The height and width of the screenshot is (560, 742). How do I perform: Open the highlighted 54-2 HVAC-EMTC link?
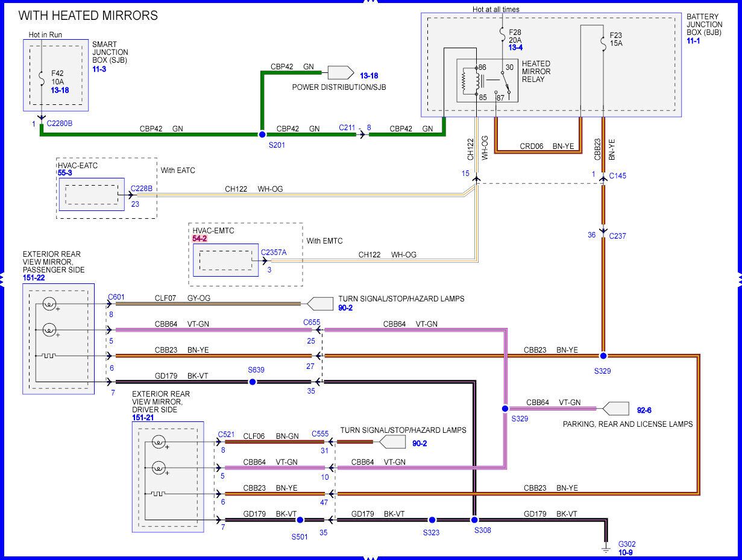(x=200, y=239)
